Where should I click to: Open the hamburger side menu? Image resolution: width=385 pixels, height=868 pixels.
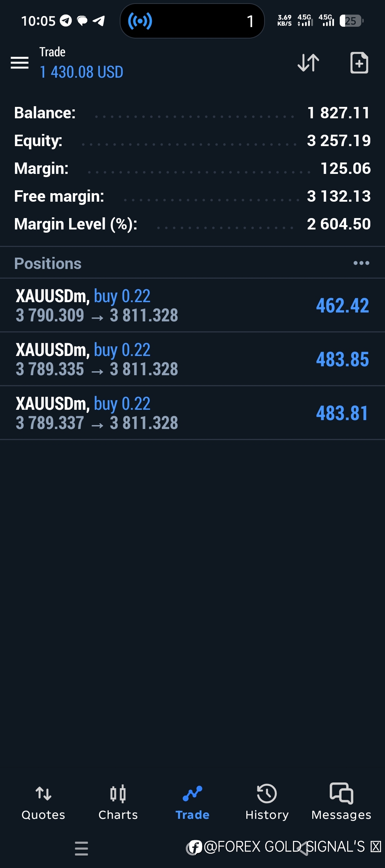(x=20, y=63)
